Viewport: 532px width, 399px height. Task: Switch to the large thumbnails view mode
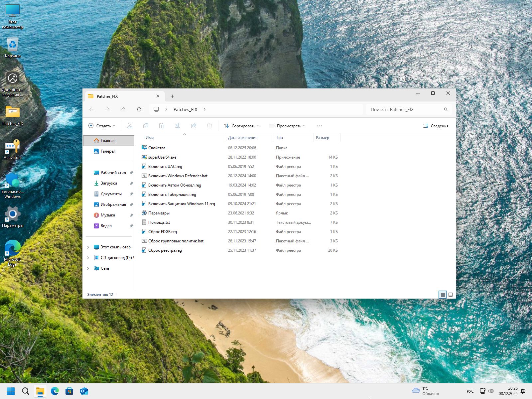[x=451, y=295]
